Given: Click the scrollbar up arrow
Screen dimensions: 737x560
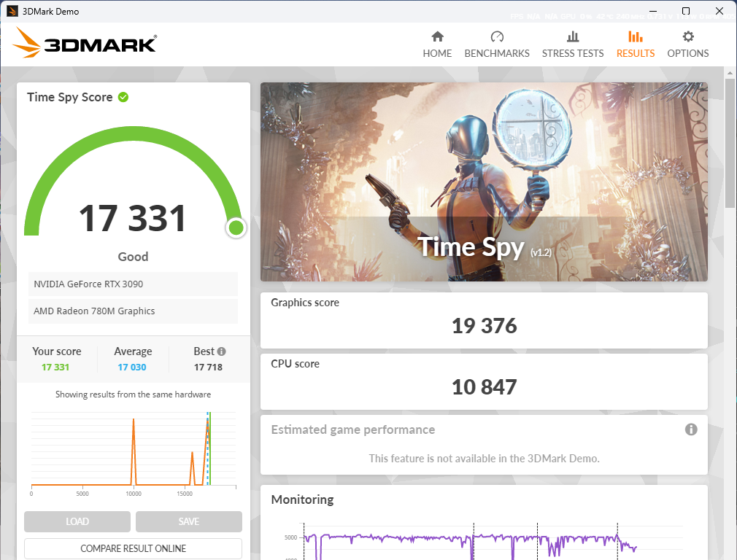Looking at the screenshot, I should tap(730, 73).
